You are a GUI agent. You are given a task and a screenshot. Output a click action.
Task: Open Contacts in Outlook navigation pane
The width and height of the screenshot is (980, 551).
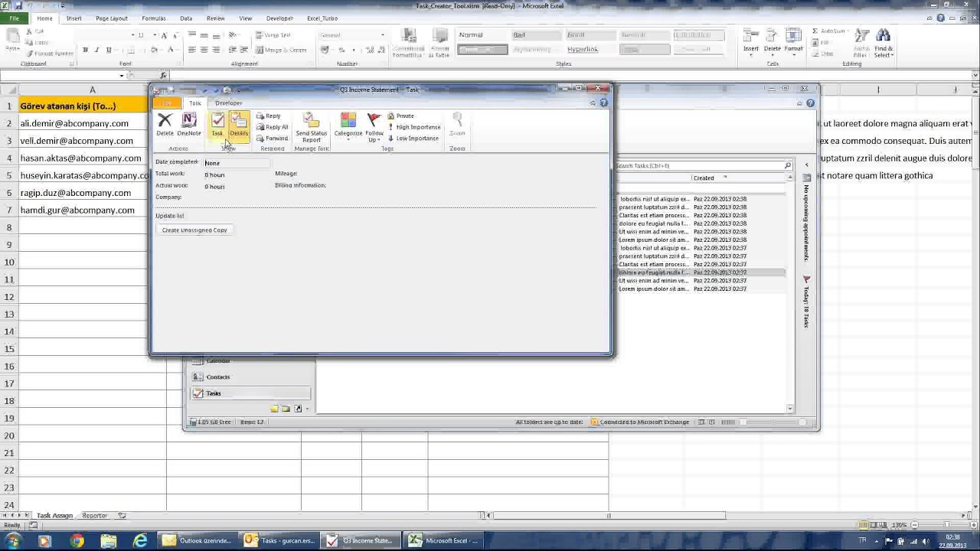pos(250,377)
